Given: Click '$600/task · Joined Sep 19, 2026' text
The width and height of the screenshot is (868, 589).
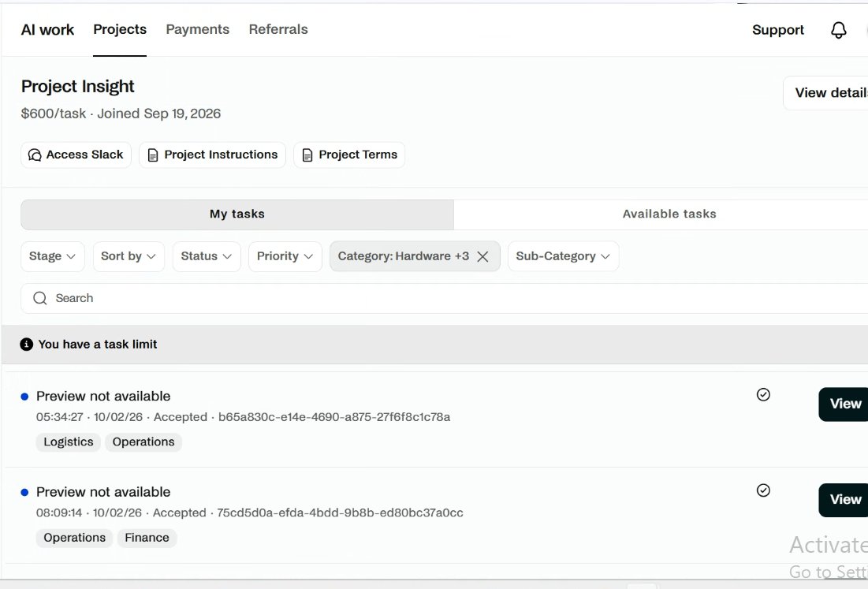Looking at the screenshot, I should pyautogui.click(x=121, y=114).
